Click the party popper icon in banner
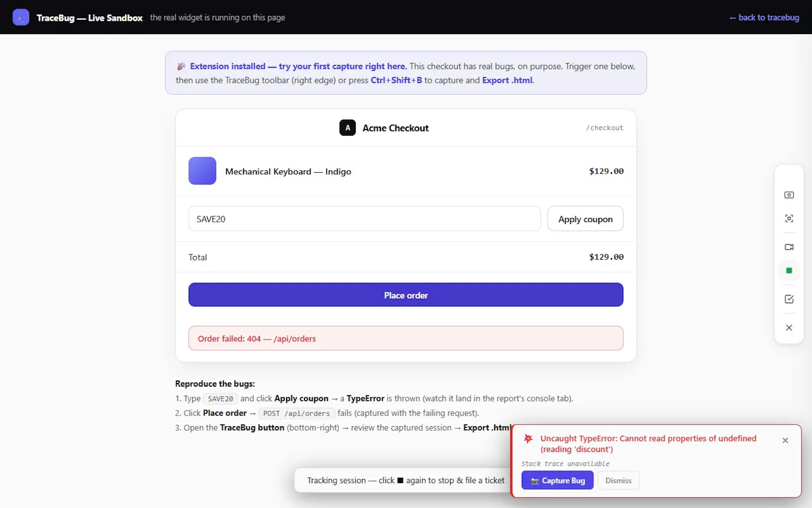Image resolution: width=812 pixels, height=508 pixels. (181, 67)
